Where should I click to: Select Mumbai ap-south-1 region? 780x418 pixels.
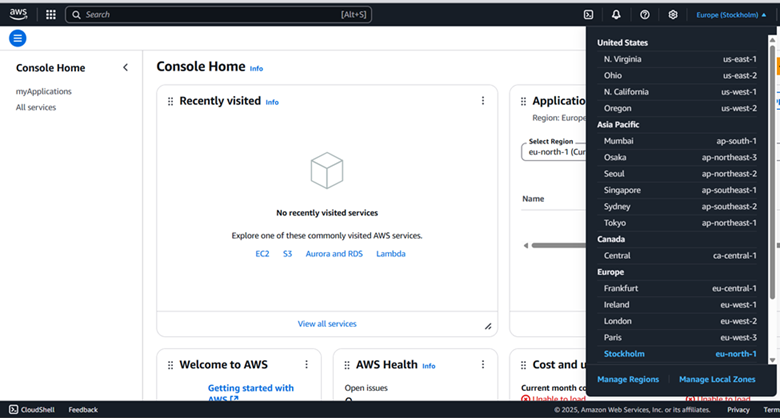tap(677, 141)
